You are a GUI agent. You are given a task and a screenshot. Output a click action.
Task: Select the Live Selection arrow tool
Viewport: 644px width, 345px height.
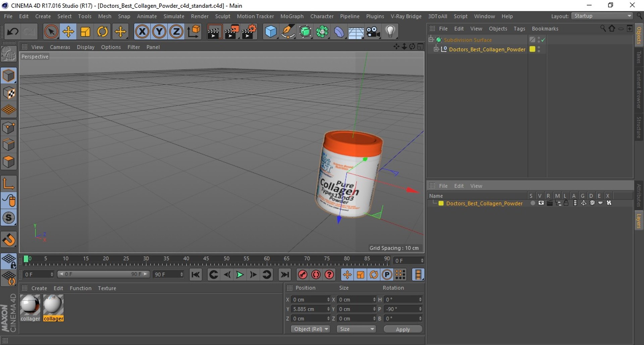(x=51, y=32)
